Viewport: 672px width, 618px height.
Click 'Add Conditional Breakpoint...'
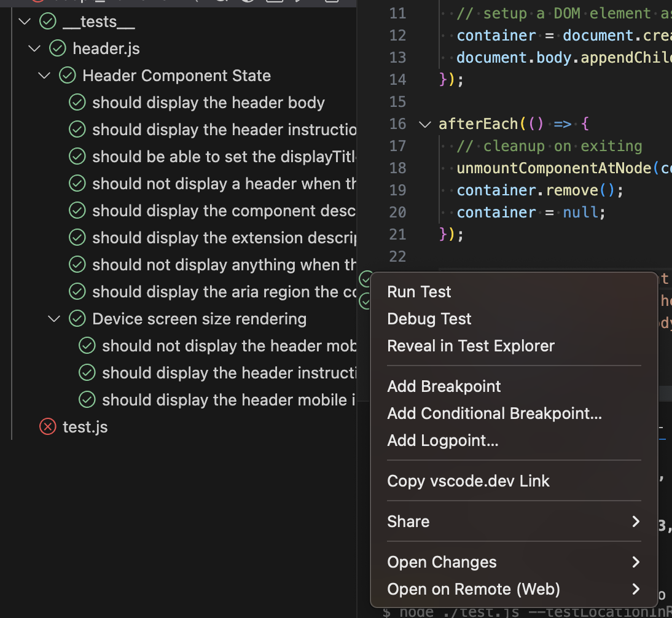click(494, 413)
